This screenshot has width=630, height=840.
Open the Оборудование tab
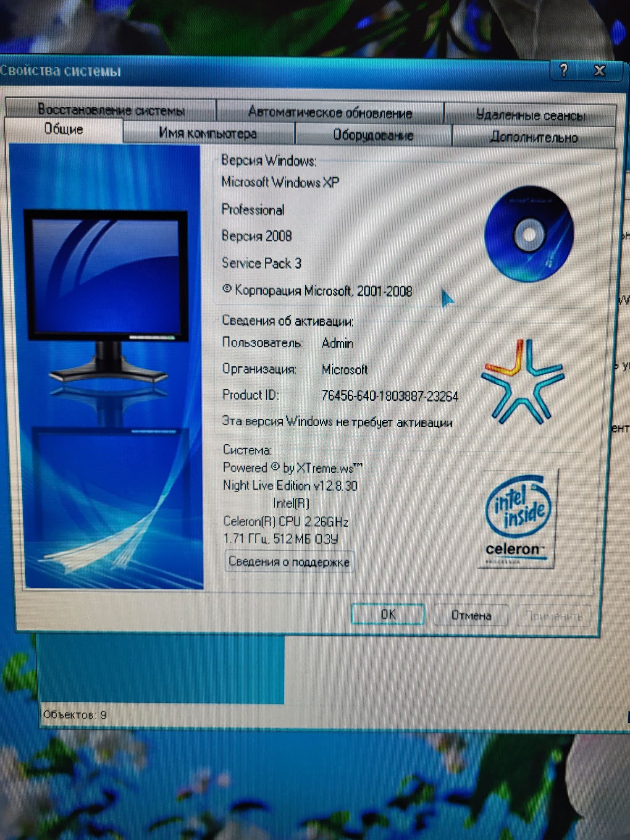(373, 135)
